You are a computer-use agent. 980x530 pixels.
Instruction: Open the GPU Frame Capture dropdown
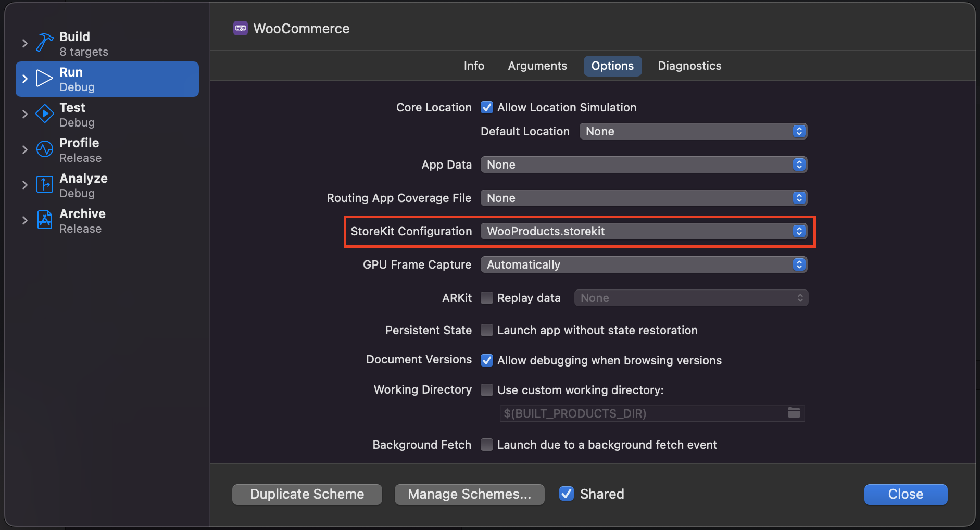pos(644,264)
